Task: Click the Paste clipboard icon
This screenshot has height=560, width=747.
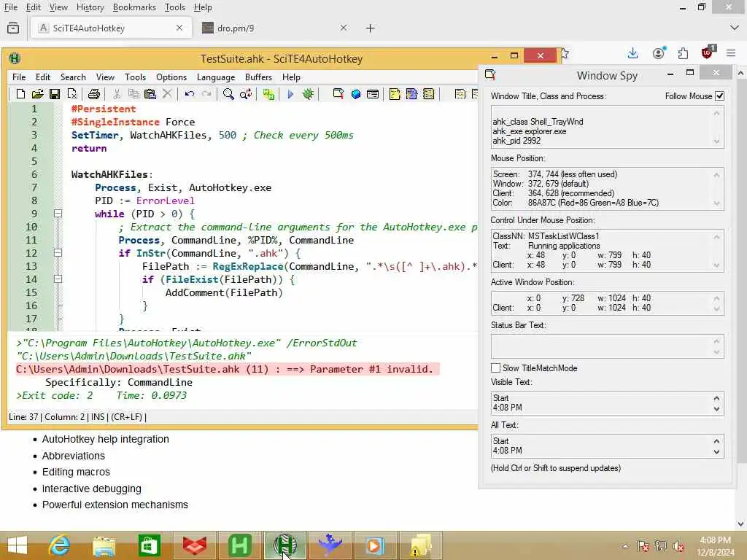Action: pyautogui.click(x=150, y=94)
